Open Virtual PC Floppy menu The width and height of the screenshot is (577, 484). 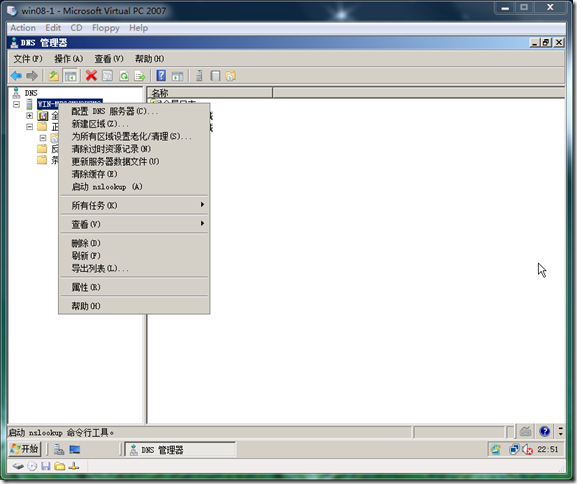tap(106, 28)
